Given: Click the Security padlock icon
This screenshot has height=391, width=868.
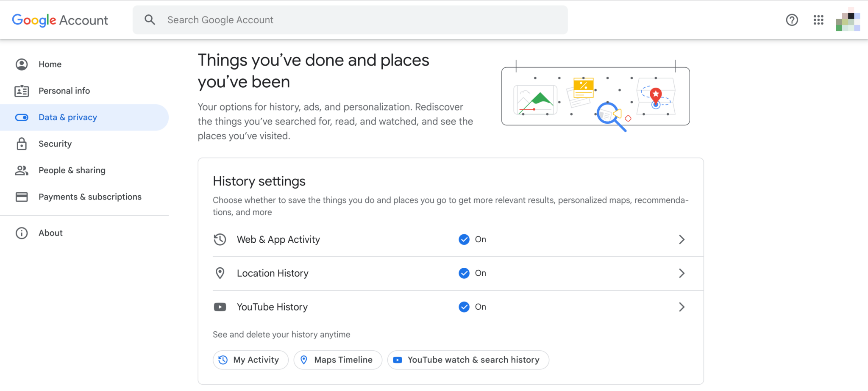Looking at the screenshot, I should tap(22, 144).
